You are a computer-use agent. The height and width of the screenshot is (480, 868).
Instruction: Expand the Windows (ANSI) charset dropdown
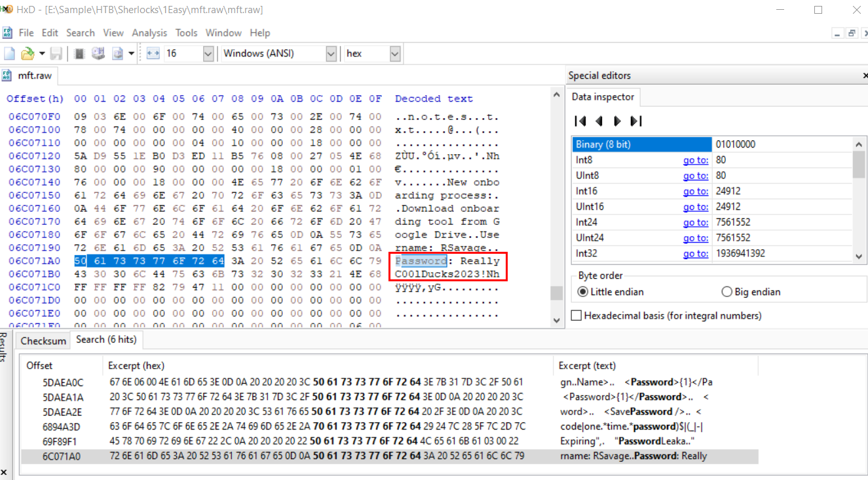pos(331,54)
